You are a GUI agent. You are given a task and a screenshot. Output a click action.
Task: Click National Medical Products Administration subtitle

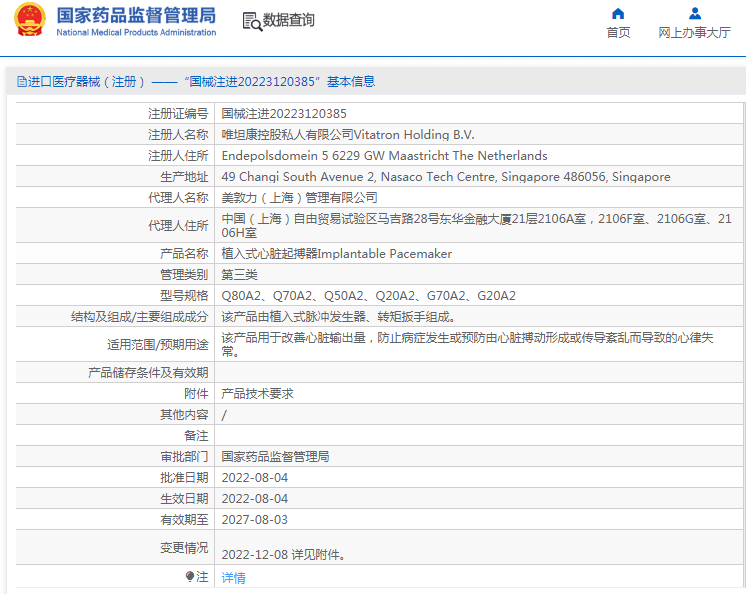(x=135, y=33)
